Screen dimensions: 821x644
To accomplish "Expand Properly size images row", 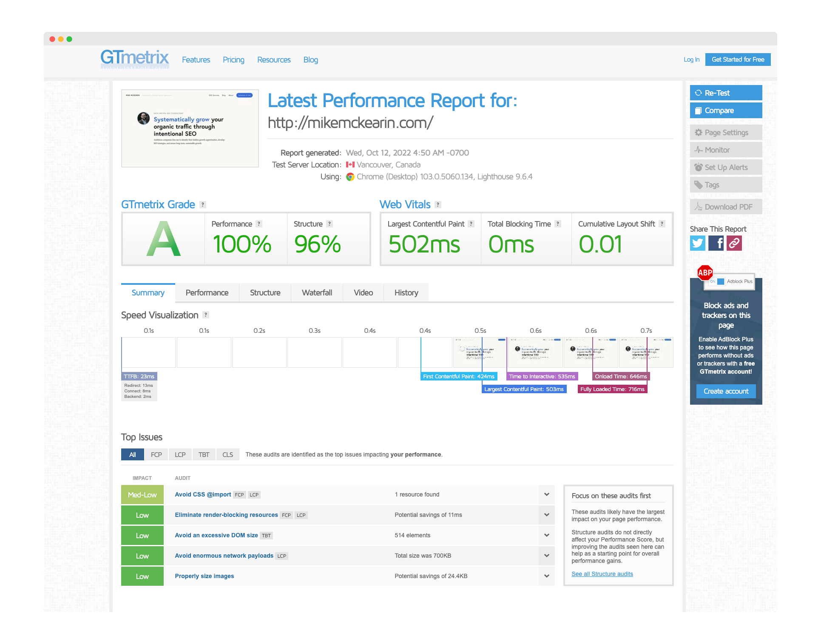I will [547, 576].
